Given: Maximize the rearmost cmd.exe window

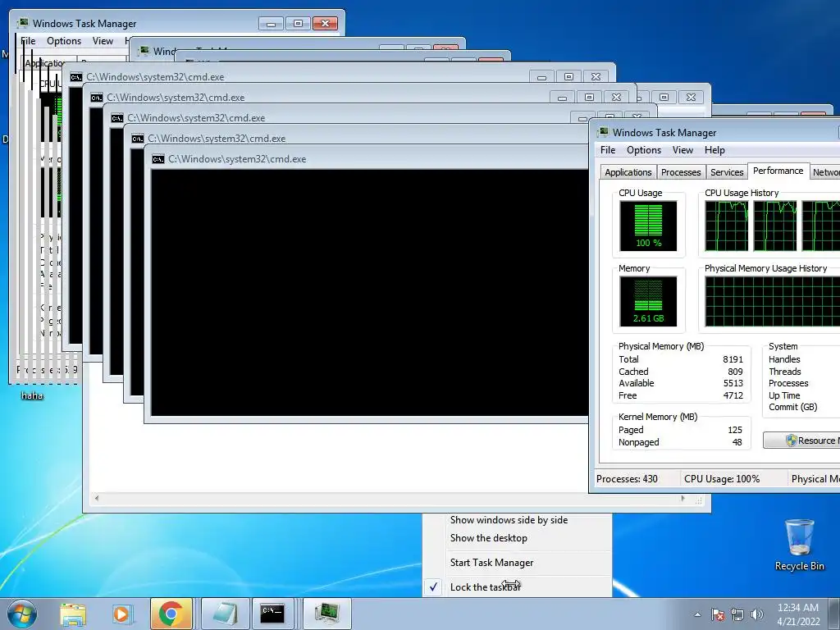Looking at the screenshot, I should pos(569,77).
